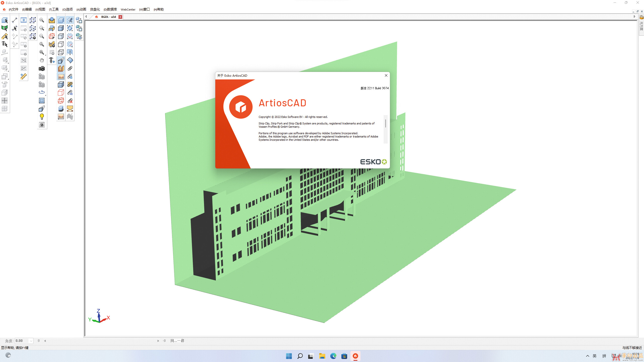Toggle the cube-with-shadow display option
Image resolution: width=644 pixels, height=362 pixels.
click(61, 109)
